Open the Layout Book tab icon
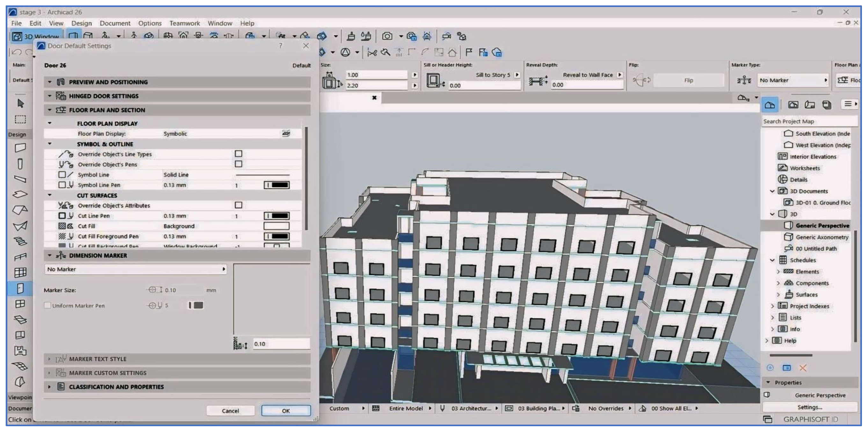The image size is (868, 431). tap(810, 105)
